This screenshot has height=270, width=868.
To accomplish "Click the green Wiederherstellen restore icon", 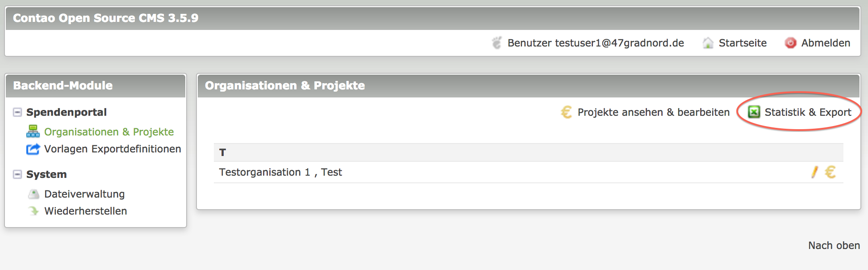I will (33, 211).
